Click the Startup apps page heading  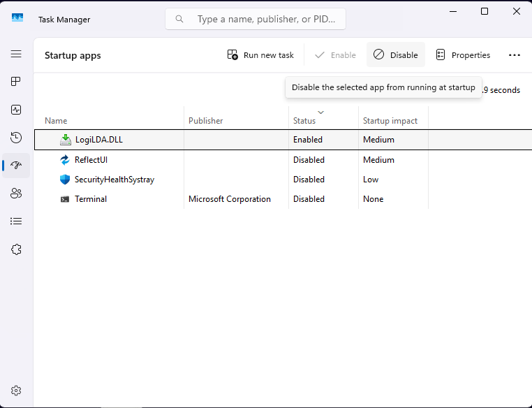pos(73,55)
